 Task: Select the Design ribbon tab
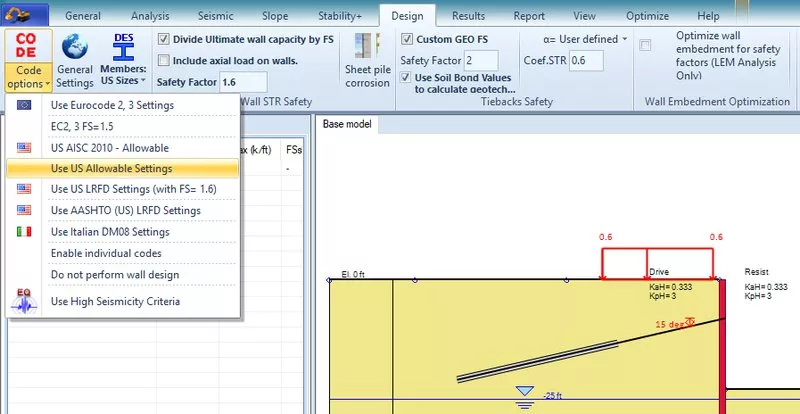tap(407, 16)
